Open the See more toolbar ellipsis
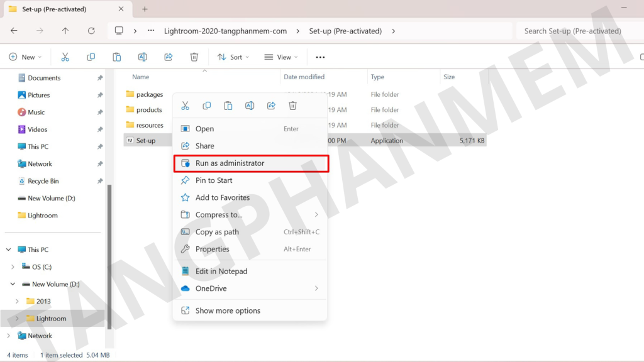The image size is (644, 362). tap(320, 57)
